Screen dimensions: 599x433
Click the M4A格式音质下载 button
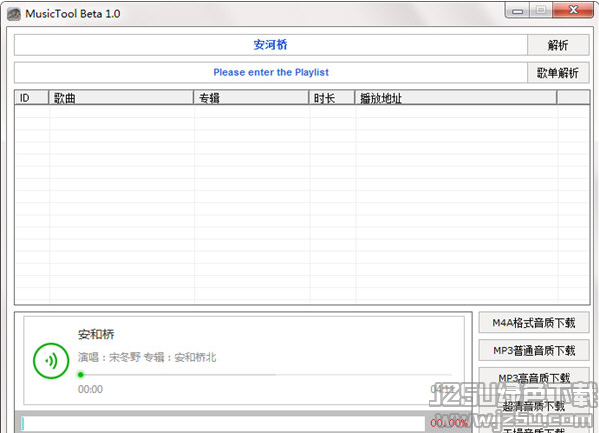pos(534,323)
